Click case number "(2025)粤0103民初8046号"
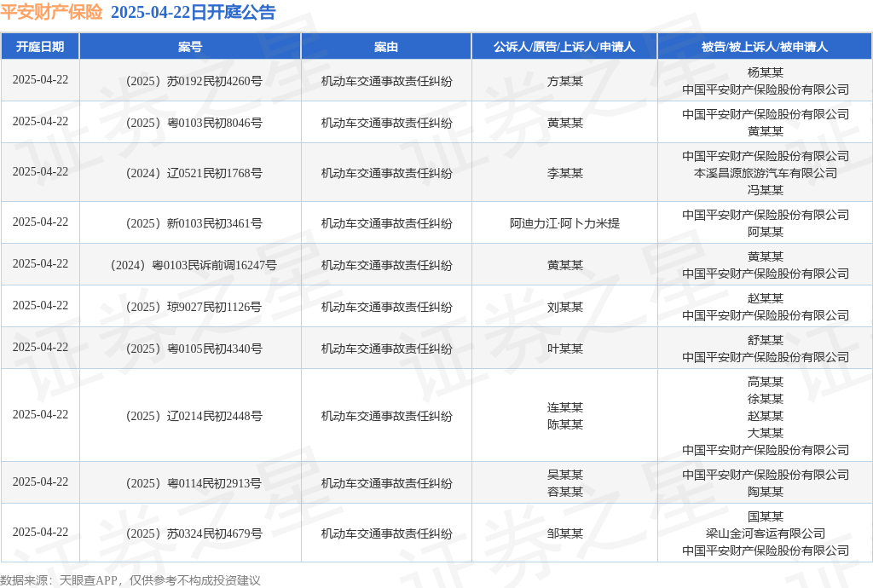This screenshot has height=588, width=873. pos(194,123)
